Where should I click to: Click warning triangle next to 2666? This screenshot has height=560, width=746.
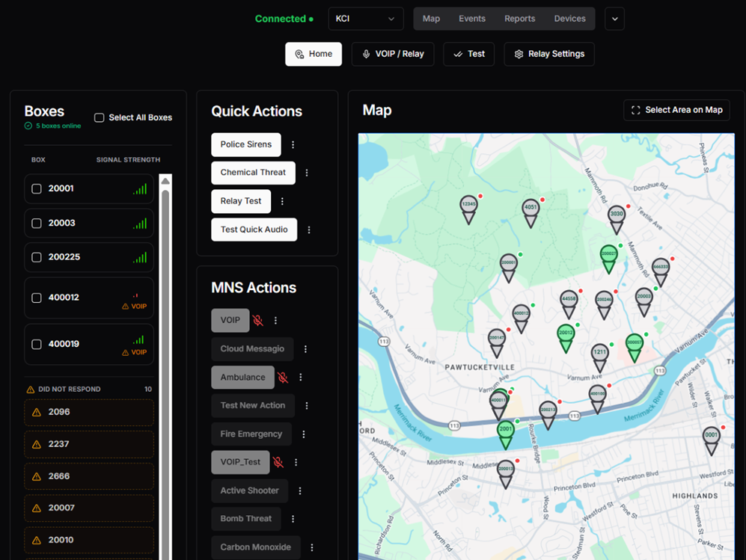(x=37, y=476)
